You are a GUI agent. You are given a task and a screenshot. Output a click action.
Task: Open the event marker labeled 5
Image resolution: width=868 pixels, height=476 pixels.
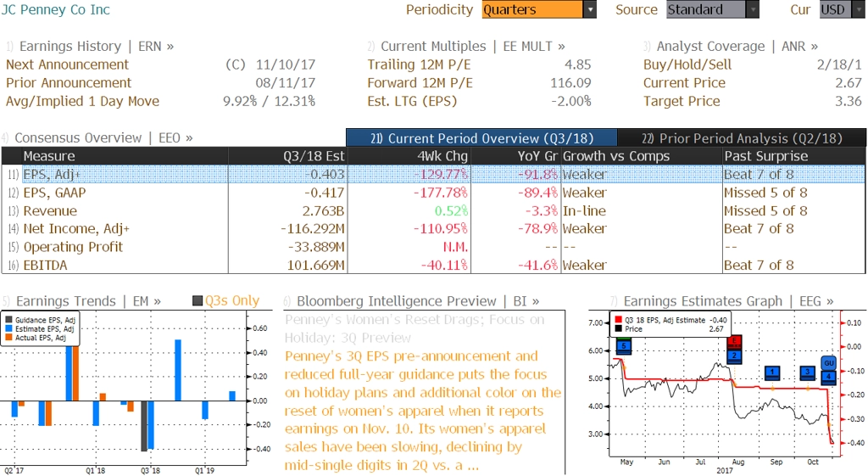click(624, 347)
